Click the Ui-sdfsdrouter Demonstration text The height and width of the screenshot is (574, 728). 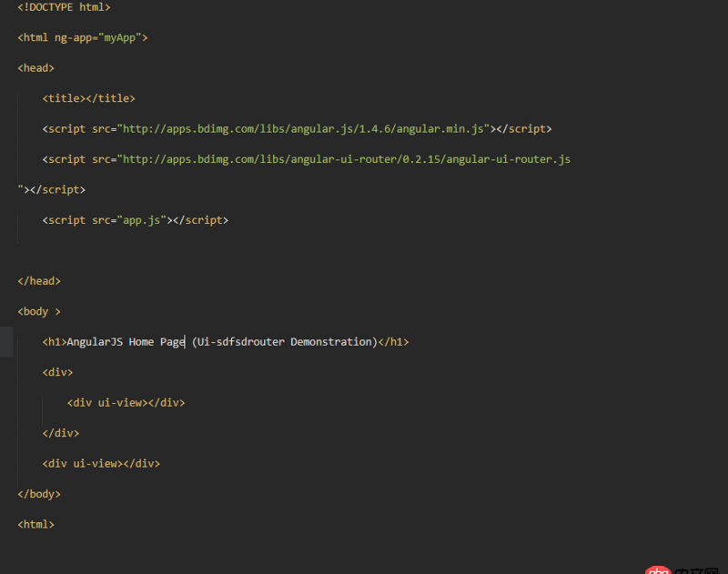pyautogui.click(x=287, y=341)
